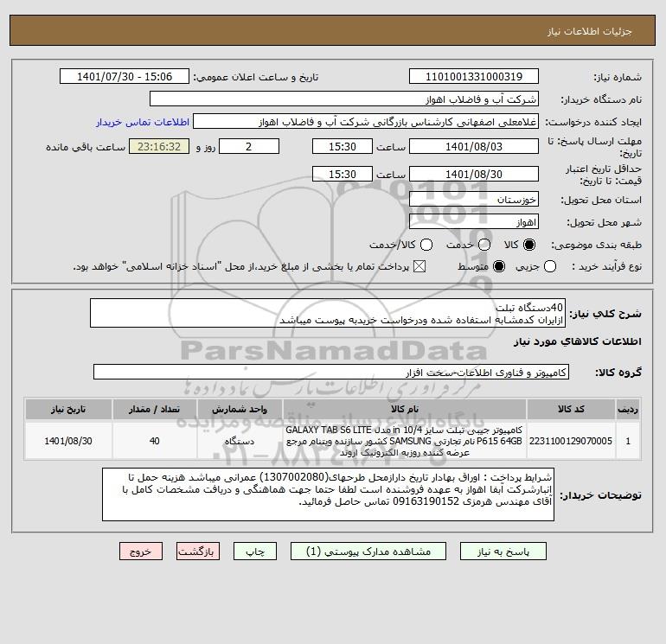Click the 'ردیف' column header
This screenshot has width=666, height=644.
[x=628, y=409]
